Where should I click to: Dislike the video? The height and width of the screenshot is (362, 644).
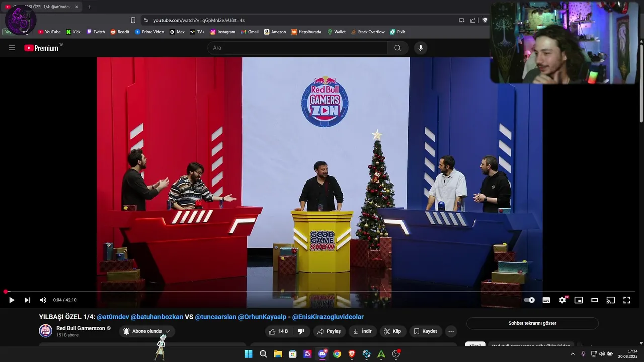click(301, 331)
